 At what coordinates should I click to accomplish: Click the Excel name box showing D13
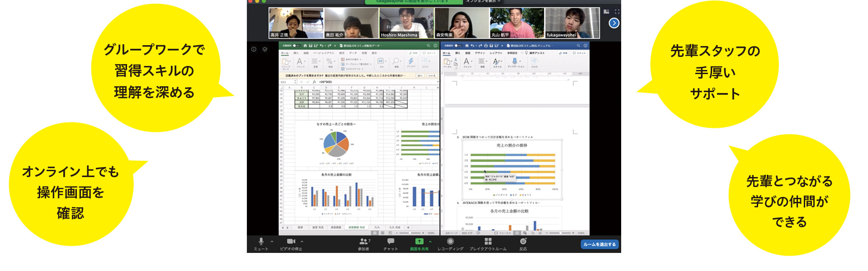tap(288, 82)
